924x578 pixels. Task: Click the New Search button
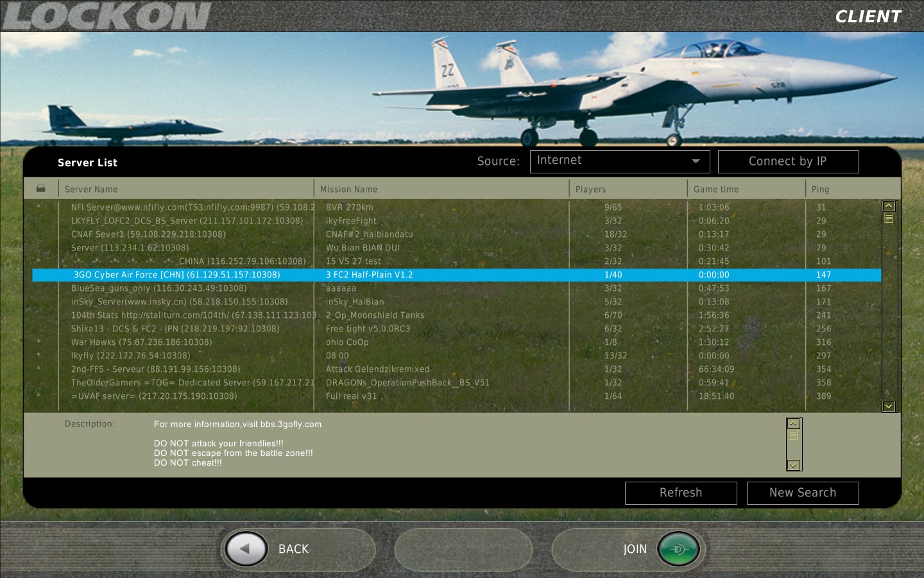803,493
